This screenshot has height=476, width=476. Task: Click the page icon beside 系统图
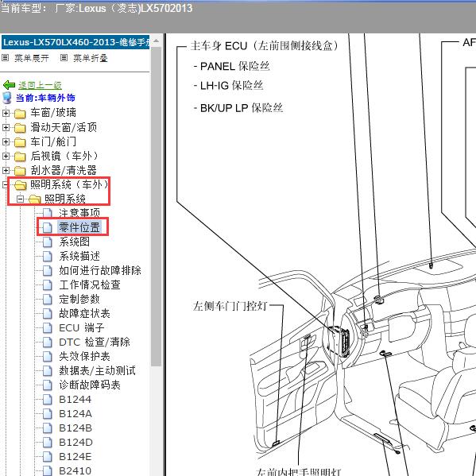tap(48, 242)
